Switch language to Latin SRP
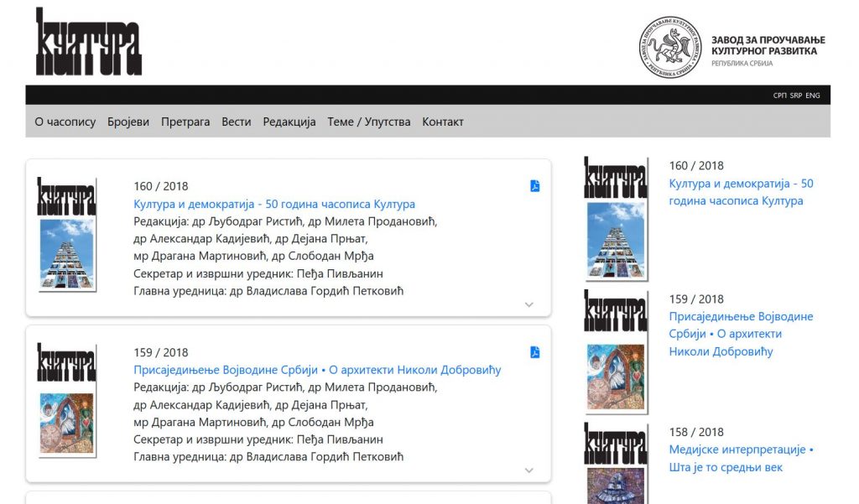The width and height of the screenshot is (859, 504). (x=795, y=96)
